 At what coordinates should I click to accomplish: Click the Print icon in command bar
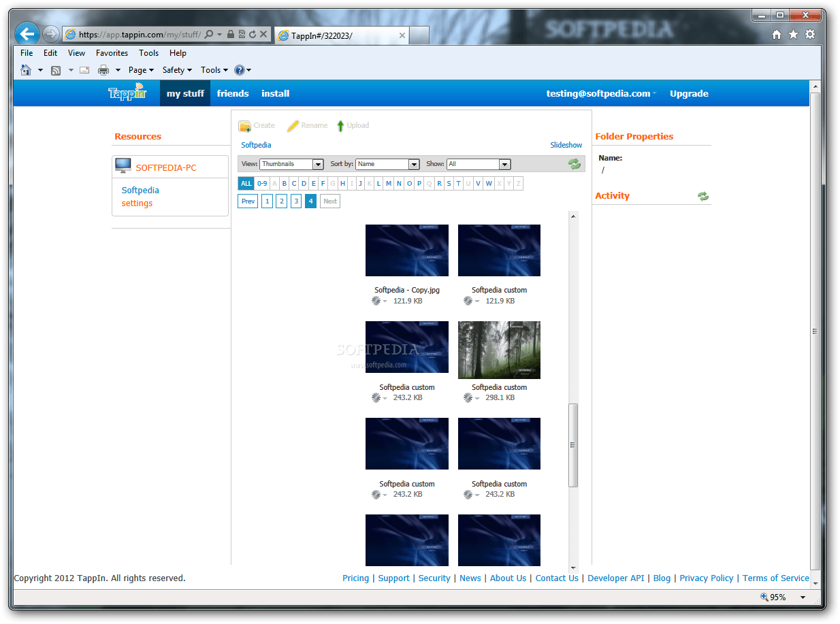(x=103, y=69)
